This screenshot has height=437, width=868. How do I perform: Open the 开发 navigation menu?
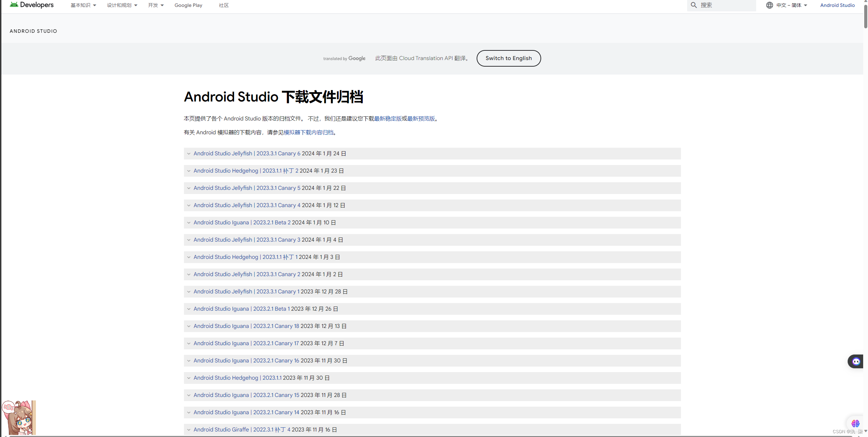click(156, 5)
